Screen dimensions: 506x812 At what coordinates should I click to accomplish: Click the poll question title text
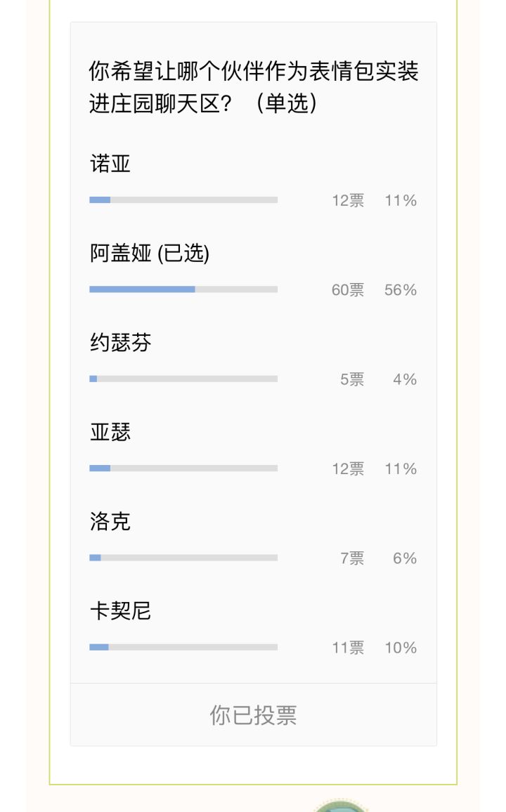(x=253, y=87)
